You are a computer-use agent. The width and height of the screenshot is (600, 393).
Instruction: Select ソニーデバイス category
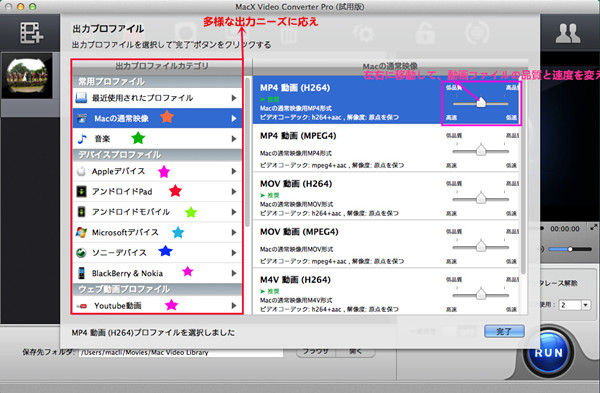pyautogui.click(x=157, y=253)
